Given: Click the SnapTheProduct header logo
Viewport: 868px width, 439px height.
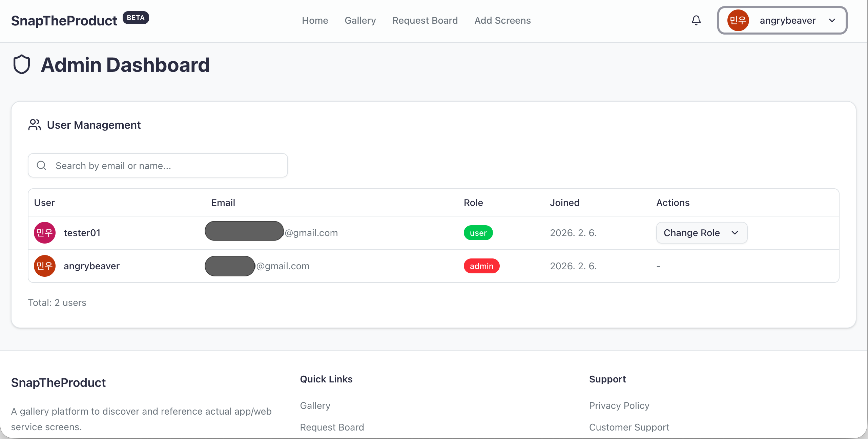Looking at the screenshot, I should tap(64, 21).
